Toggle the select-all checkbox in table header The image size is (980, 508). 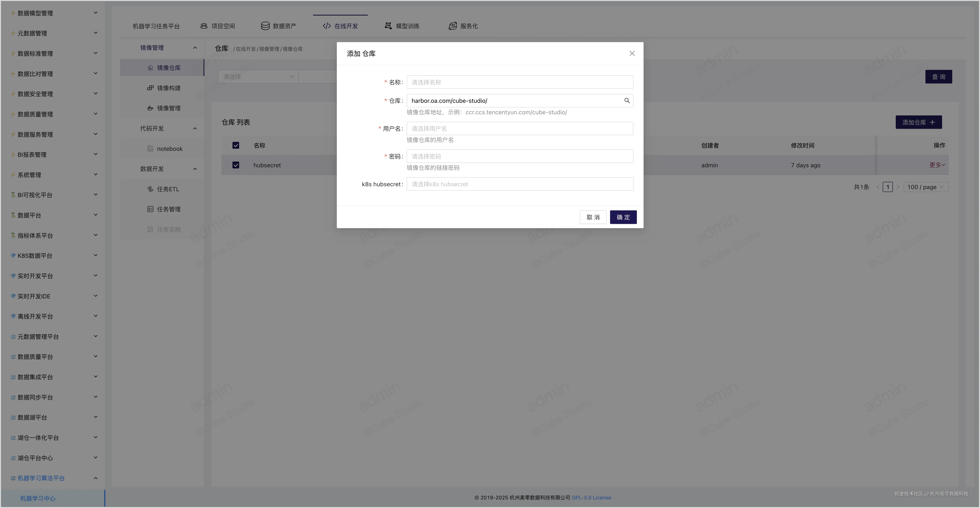(x=236, y=145)
